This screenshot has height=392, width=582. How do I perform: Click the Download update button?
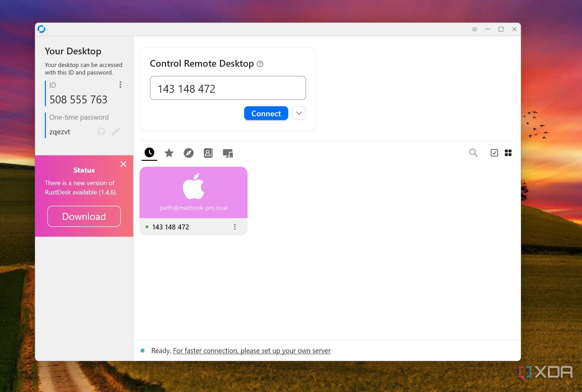click(x=84, y=216)
